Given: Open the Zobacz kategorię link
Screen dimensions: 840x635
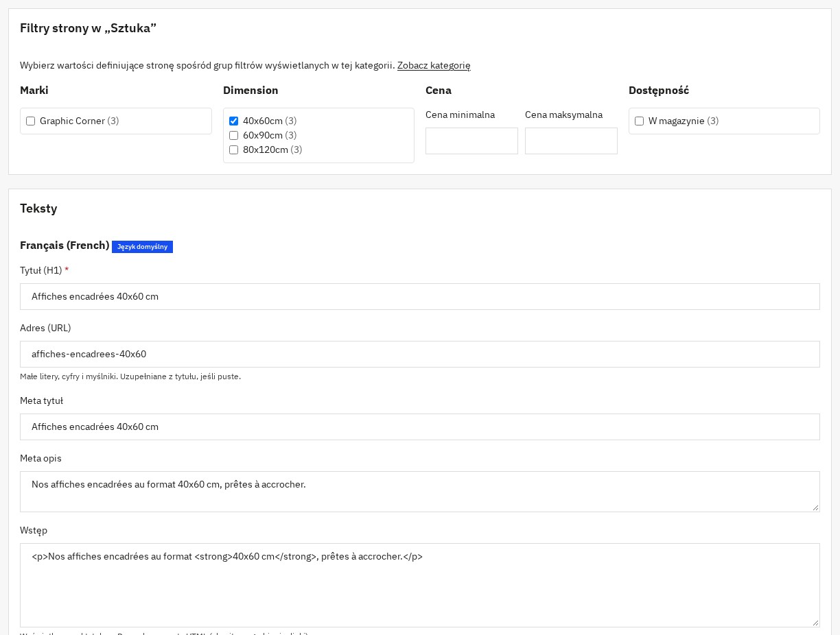Looking at the screenshot, I should tap(434, 66).
